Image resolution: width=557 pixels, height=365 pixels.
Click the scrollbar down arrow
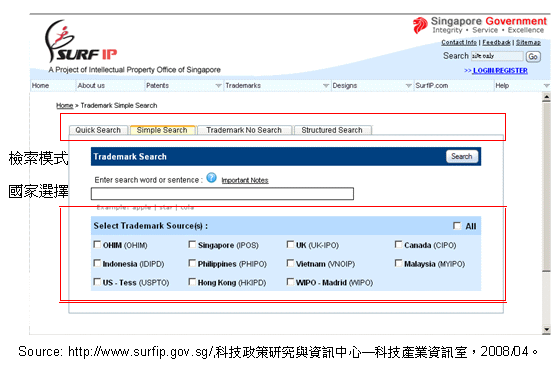(x=546, y=329)
